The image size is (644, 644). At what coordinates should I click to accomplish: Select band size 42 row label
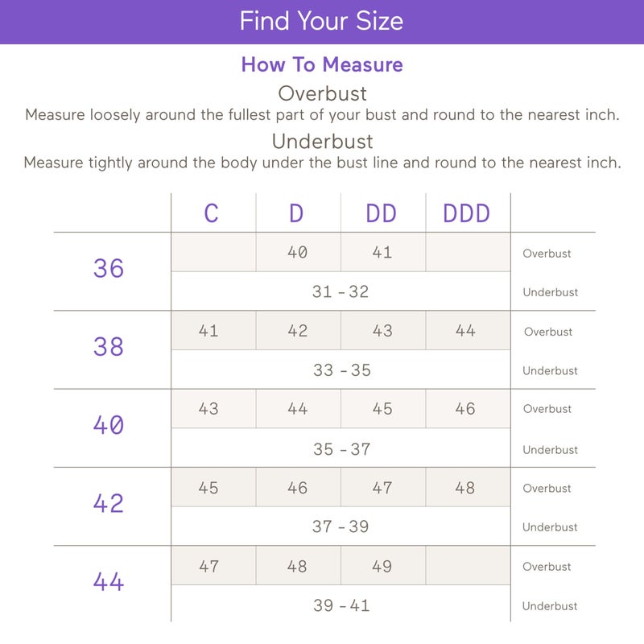pos(109,503)
